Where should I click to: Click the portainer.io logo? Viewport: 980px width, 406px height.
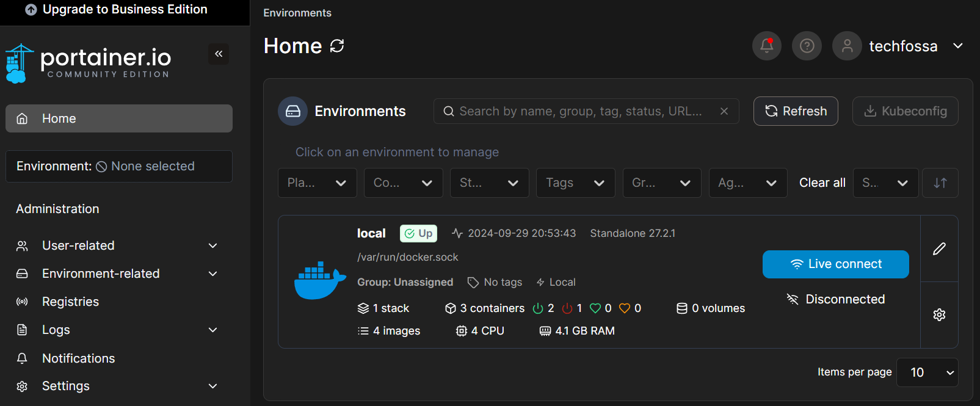point(89,62)
